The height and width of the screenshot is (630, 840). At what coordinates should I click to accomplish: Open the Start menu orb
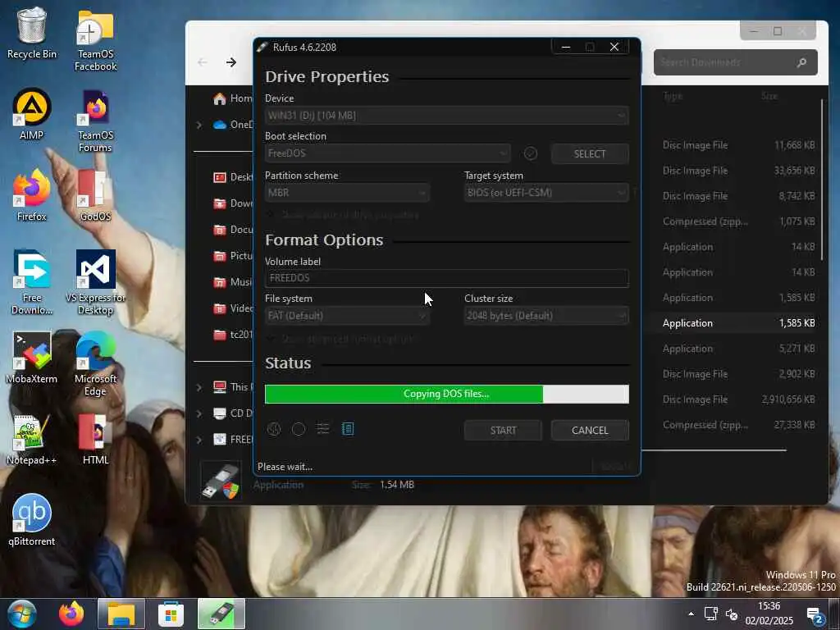click(x=21, y=614)
